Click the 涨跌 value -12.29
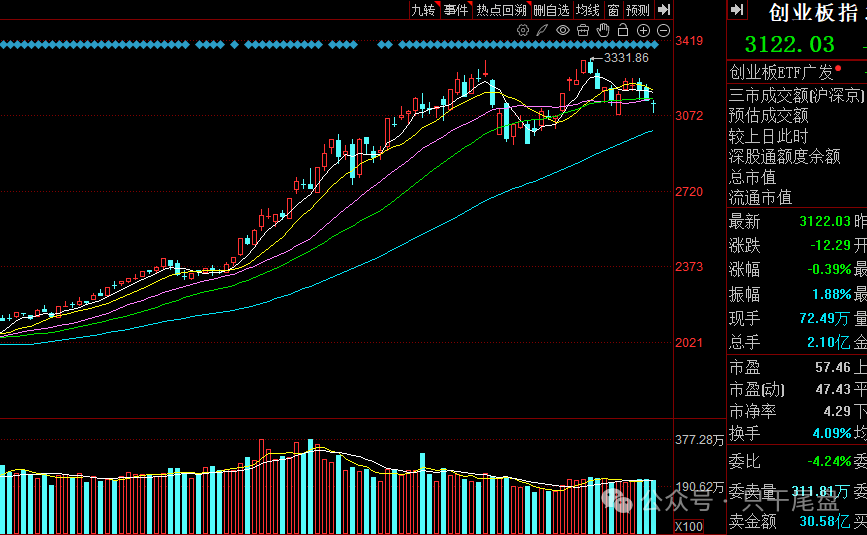The height and width of the screenshot is (535, 867). [x=831, y=245]
